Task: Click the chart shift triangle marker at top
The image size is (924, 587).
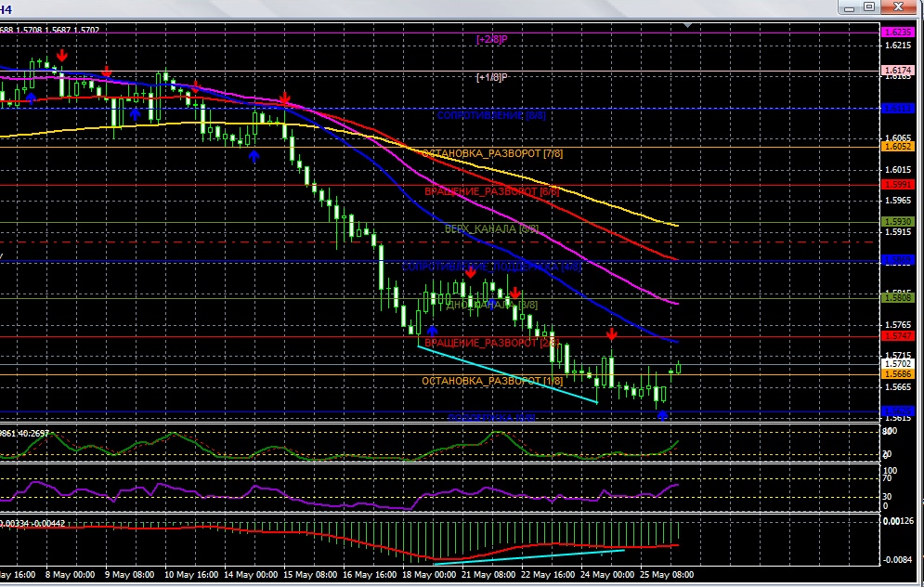Action: click(688, 25)
